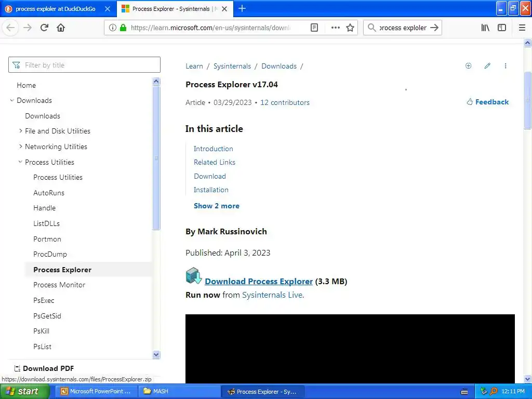532x399 pixels.
Task: Click the forward navigation arrow
Action: [28, 28]
